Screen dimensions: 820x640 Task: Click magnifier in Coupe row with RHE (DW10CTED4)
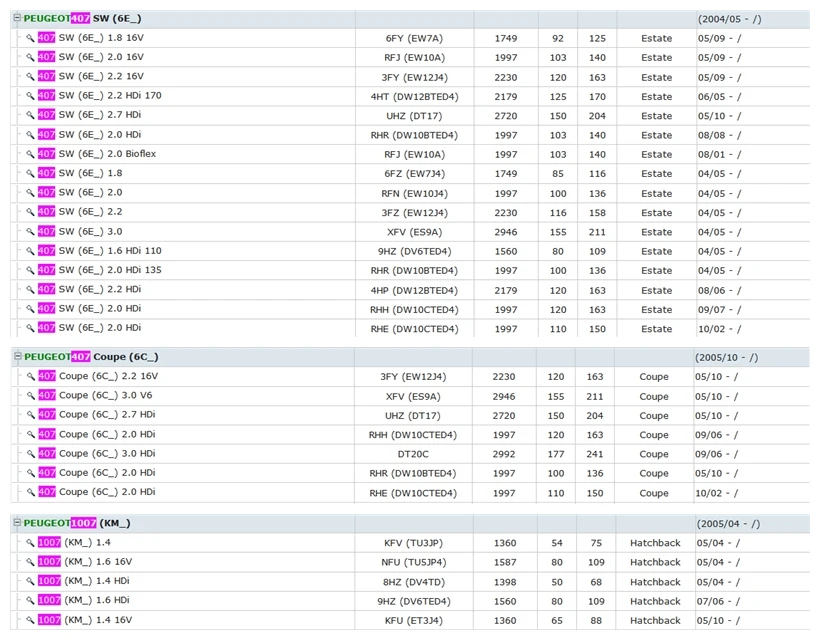[31, 493]
